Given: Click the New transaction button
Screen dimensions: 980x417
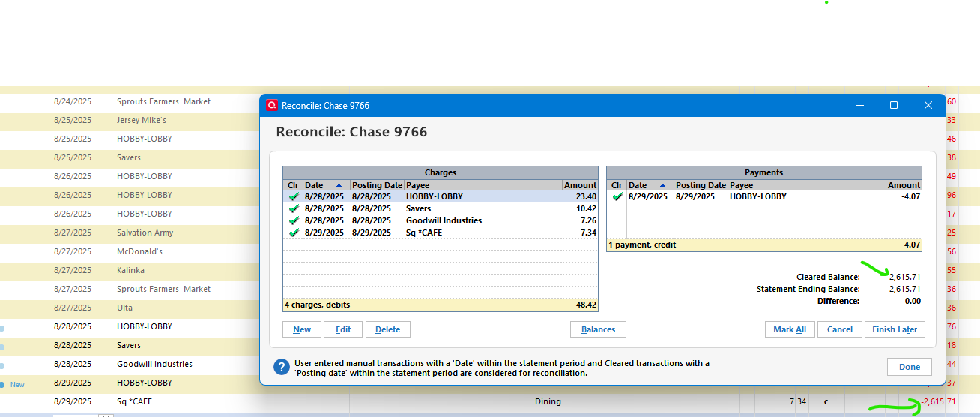Looking at the screenshot, I should 302,329.
